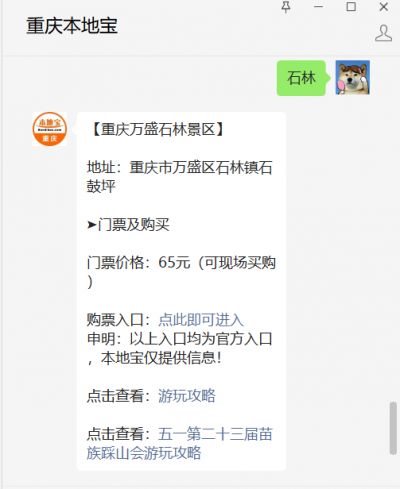Open the 点此即可进入 ticket link
Screen dimensions: 400x489
[201, 320]
